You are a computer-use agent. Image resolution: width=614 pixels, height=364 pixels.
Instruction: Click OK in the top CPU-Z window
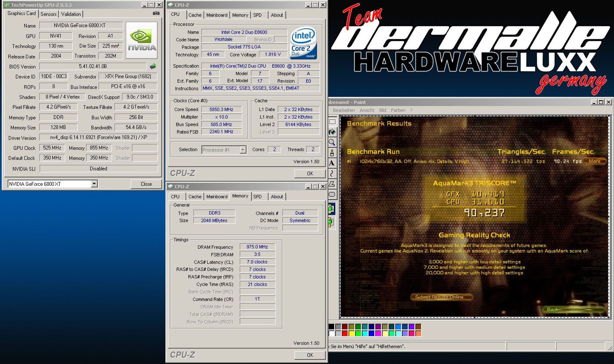310,173
